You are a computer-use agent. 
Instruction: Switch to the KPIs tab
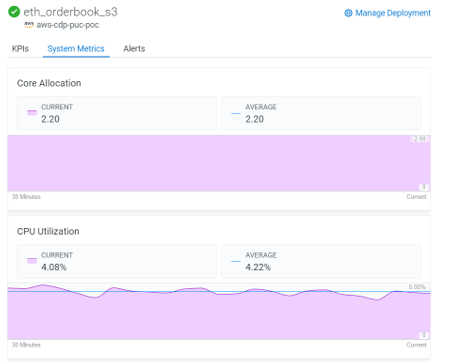(20, 49)
